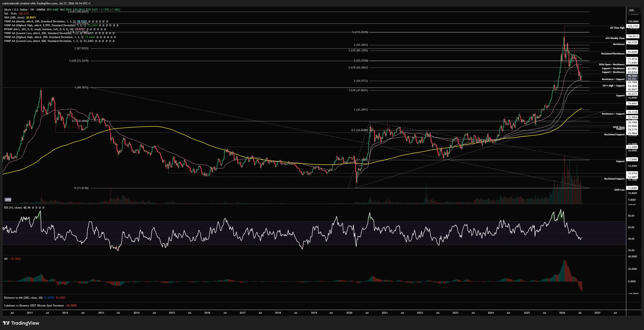Click the 96.3729 price axis label

pyautogui.click(x=632, y=42)
